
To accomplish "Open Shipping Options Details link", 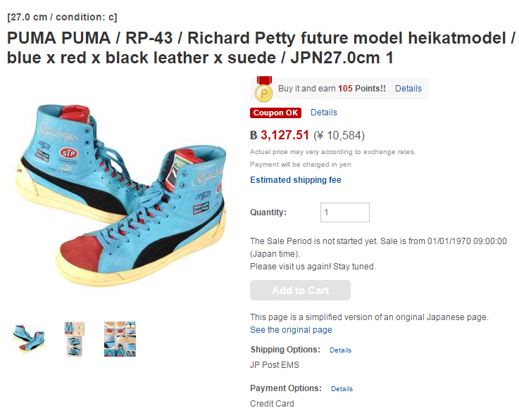I will (340, 350).
